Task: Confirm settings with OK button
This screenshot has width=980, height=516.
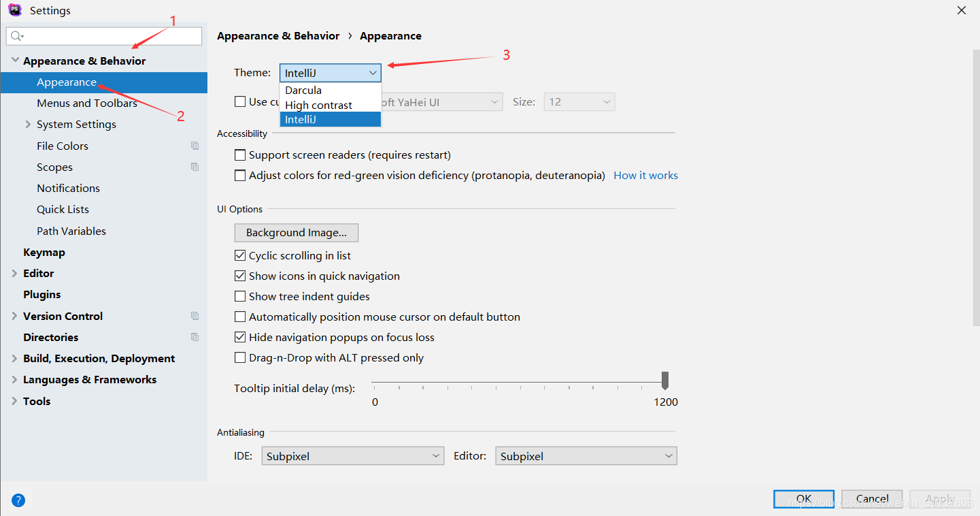Action: pos(804,499)
